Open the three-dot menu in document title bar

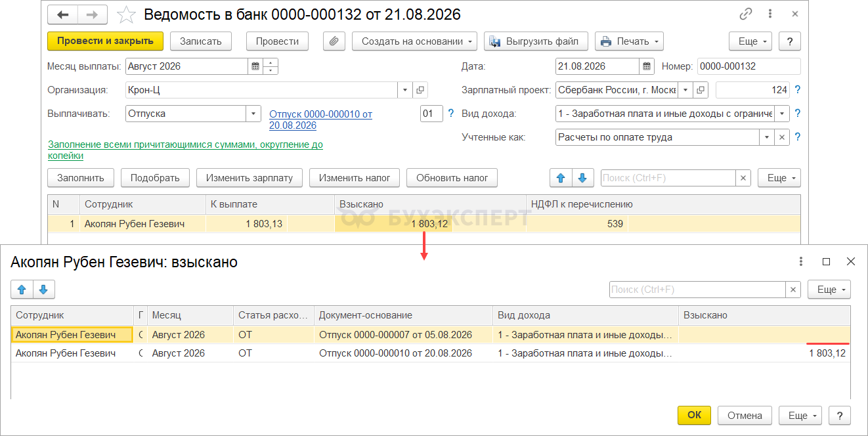pos(770,14)
